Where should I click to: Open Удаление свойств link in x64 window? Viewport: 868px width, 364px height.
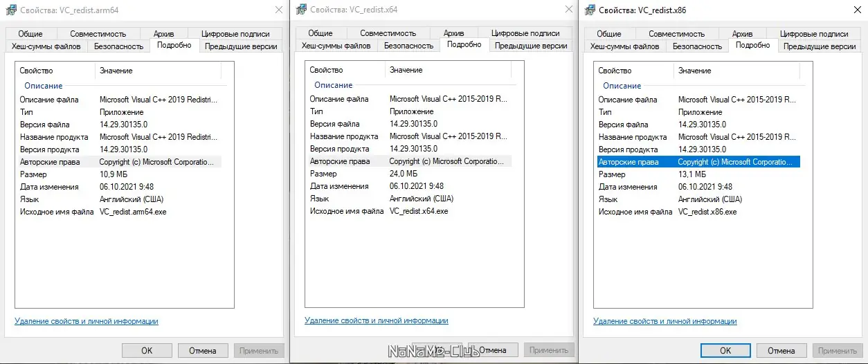(377, 320)
